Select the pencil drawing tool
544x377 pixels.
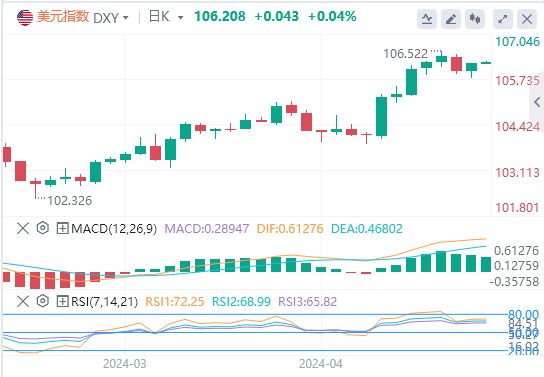coord(451,19)
